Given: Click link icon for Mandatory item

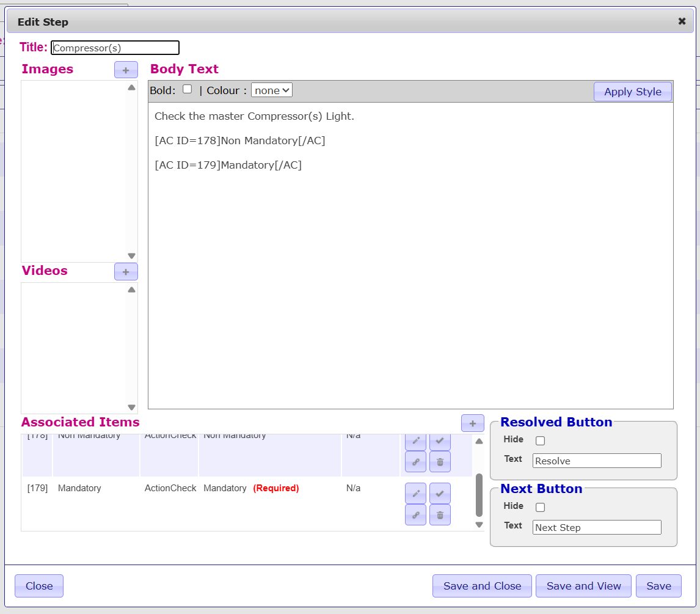Looking at the screenshot, I should (415, 514).
